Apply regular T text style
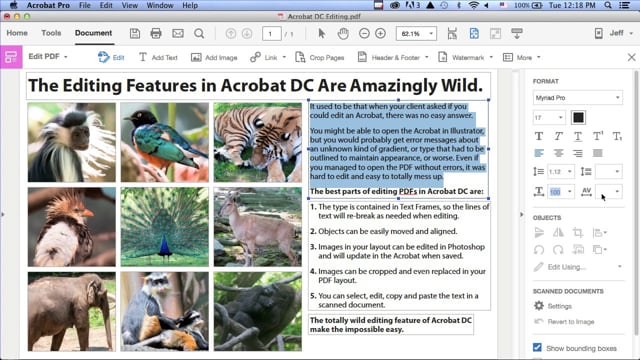Image resolution: width=640 pixels, height=360 pixels. click(539, 136)
